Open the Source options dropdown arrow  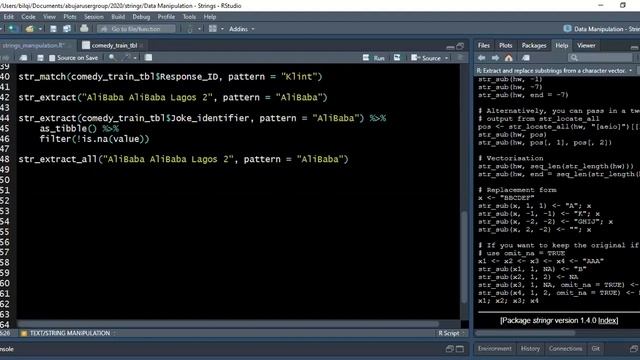click(447, 58)
